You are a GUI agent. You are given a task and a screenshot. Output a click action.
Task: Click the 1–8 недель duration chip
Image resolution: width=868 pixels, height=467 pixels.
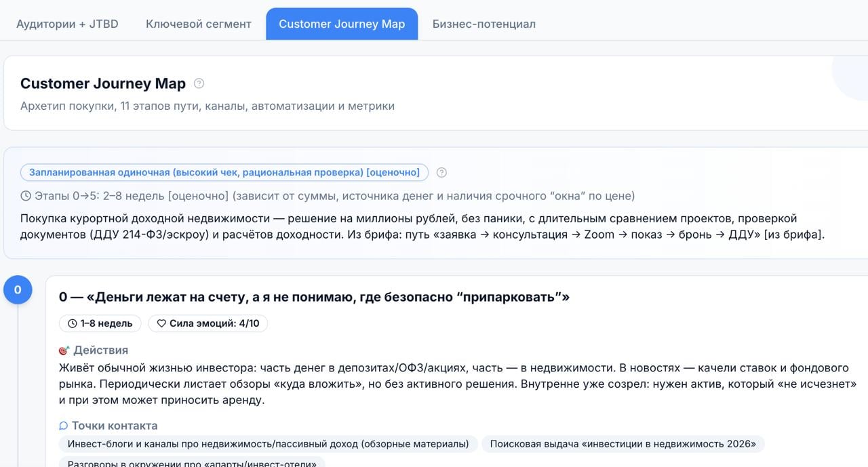point(100,323)
